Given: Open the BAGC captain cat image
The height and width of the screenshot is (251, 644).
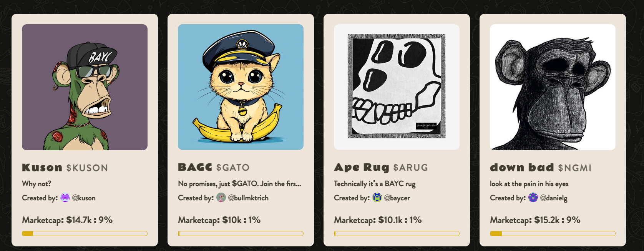Looking at the screenshot, I should [241, 87].
